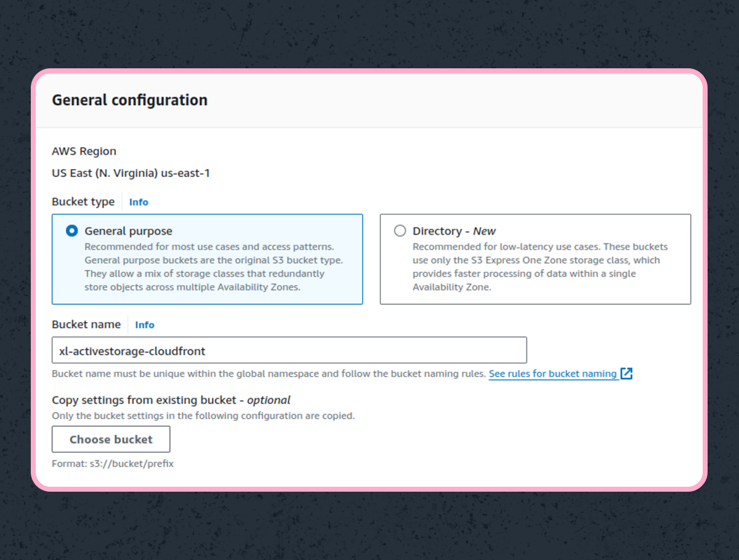The image size is (739, 560).
Task: Open the See rules for bucket naming link
Action: pos(552,374)
